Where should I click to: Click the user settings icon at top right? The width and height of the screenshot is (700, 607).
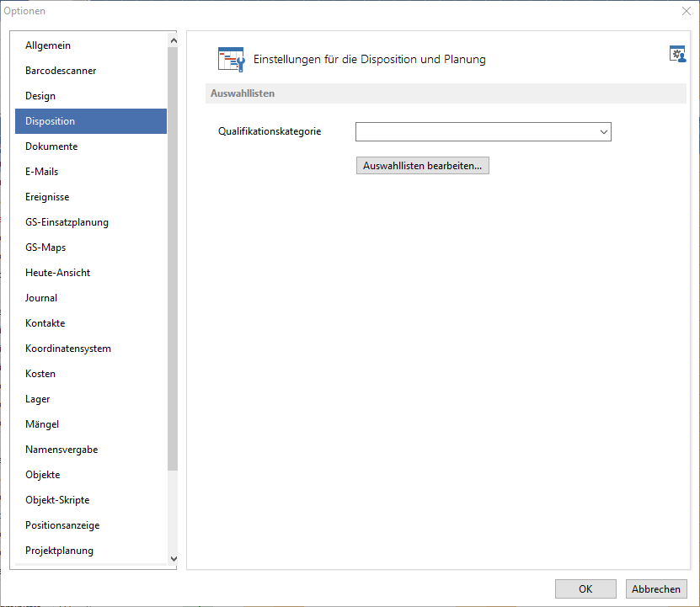[x=677, y=55]
